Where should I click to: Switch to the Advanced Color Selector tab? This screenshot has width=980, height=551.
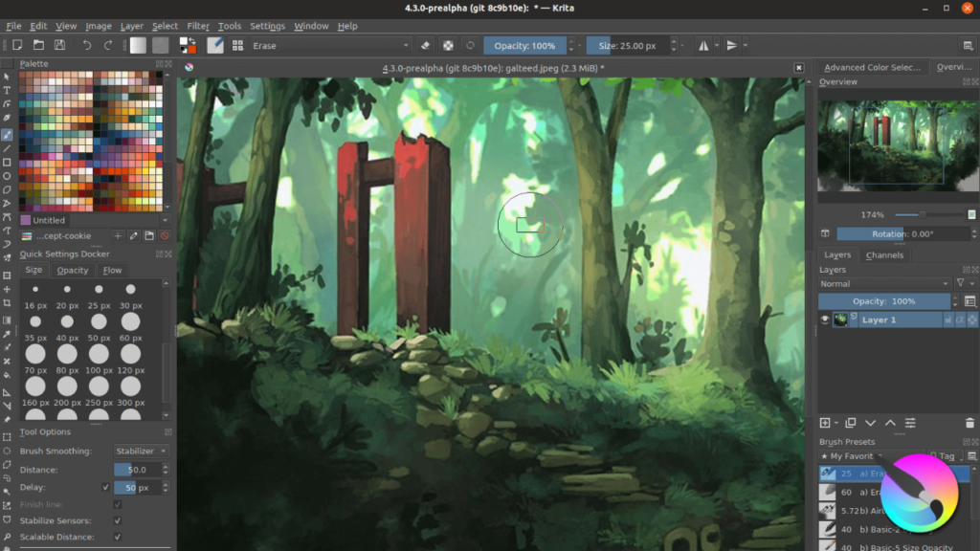click(872, 68)
